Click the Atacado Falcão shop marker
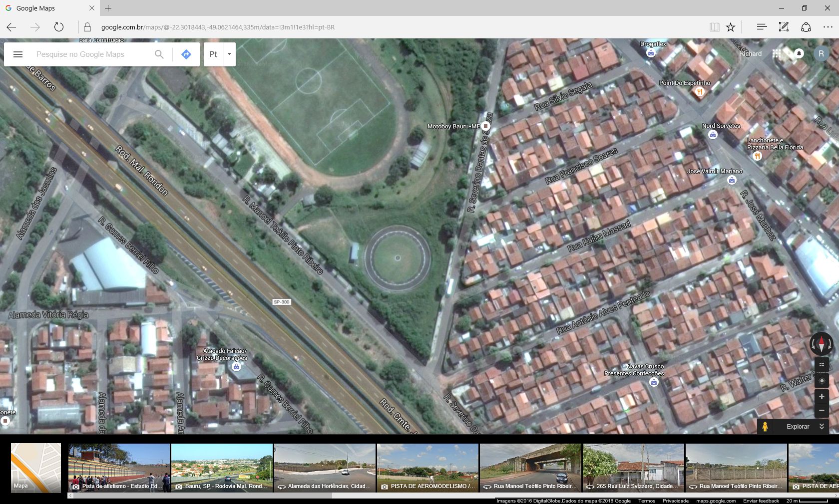The image size is (839, 504). [236, 367]
